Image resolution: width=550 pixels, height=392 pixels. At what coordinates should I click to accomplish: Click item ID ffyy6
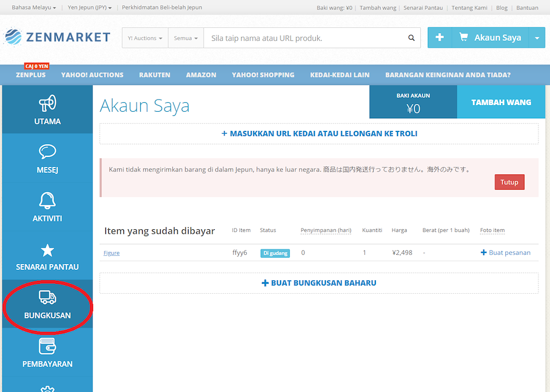coord(240,252)
